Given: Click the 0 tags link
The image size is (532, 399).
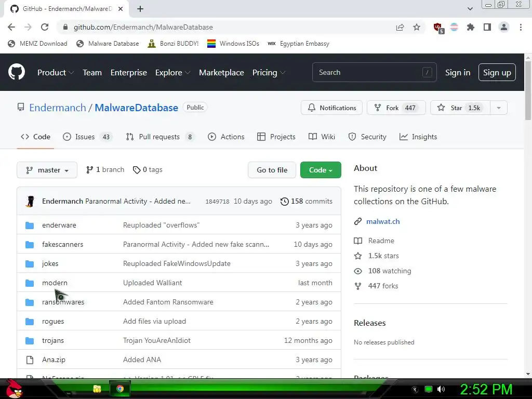Looking at the screenshot, I should (x=148, y=170).
